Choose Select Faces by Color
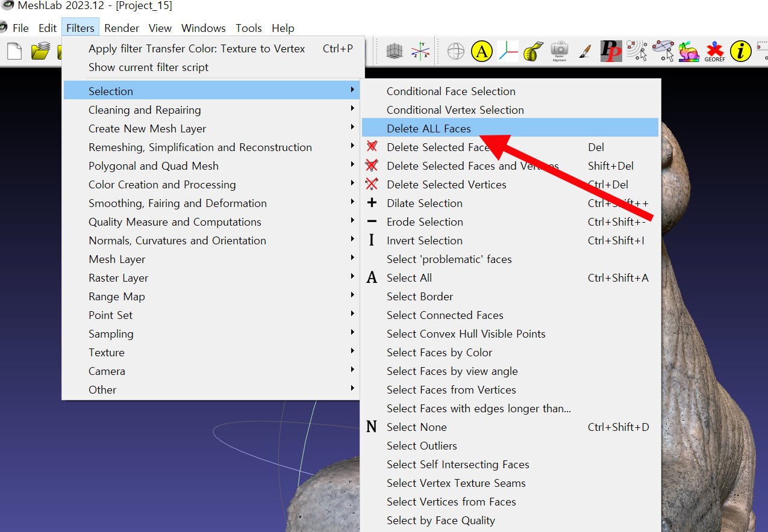 click(510, 352)
